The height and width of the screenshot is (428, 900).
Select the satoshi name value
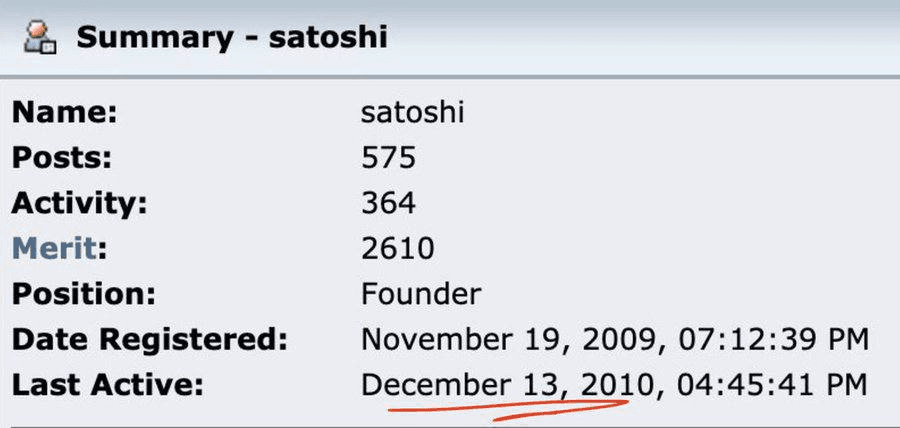point(412,112)
